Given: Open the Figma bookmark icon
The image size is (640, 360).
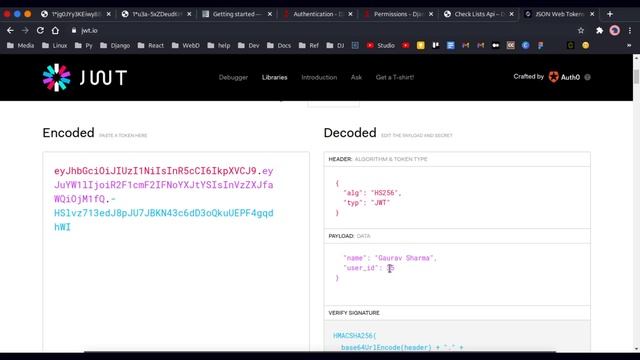Looking at the screenshot, I should coord(540,45).
